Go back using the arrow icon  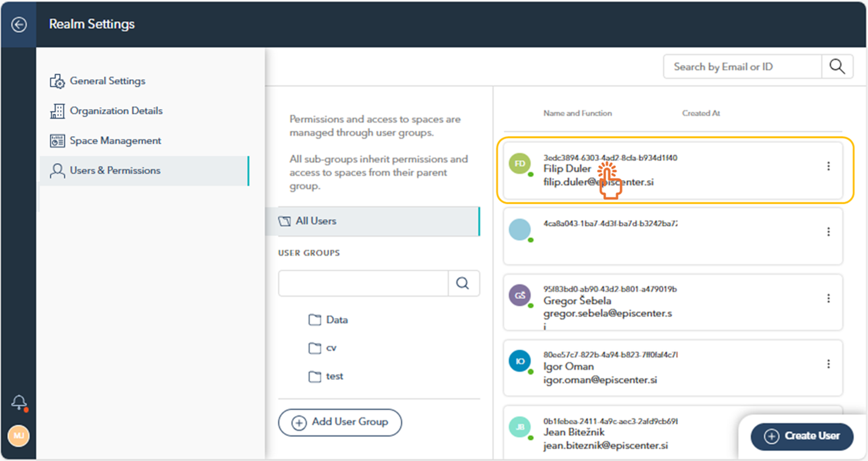coord(19,24)
